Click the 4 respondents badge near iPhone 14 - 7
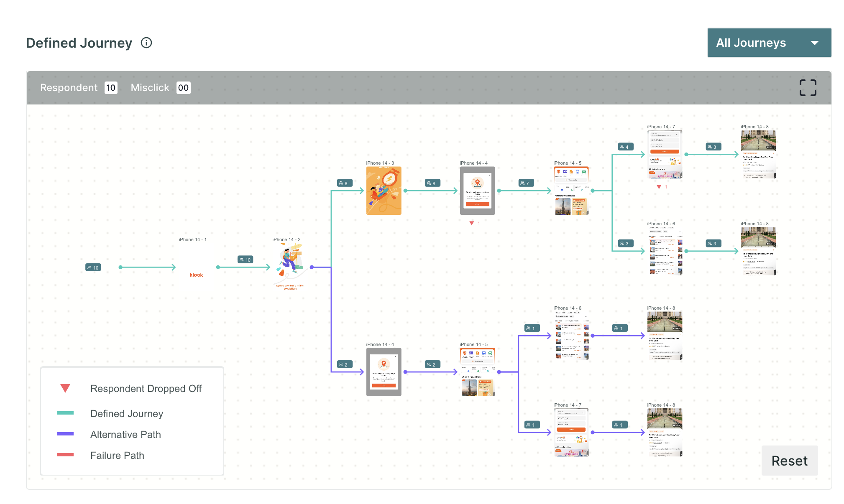The width and height of the screenshot is (844, 504). (625, 147)
